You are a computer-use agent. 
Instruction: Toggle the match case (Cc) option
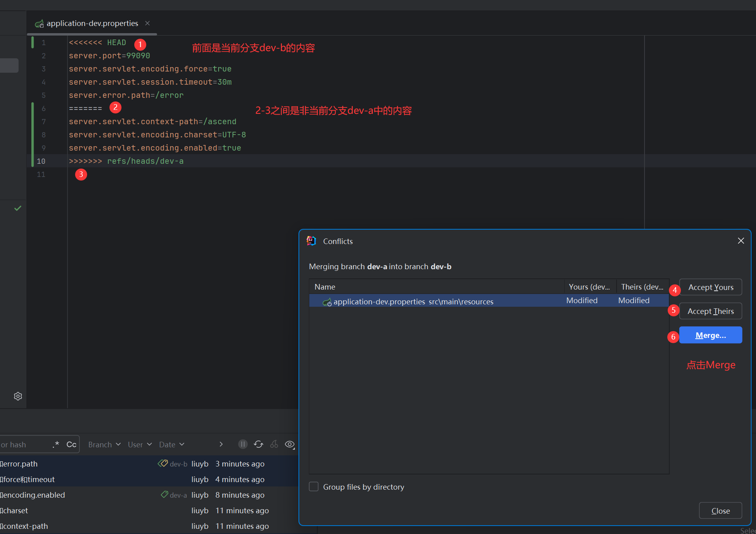click(x=72, y=445)
